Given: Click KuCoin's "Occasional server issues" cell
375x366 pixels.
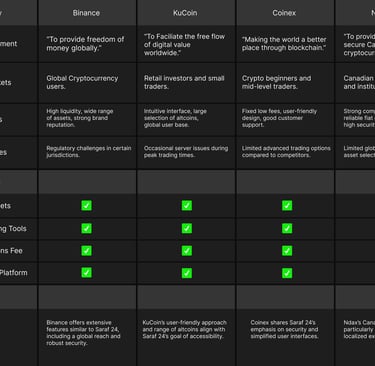Looking at the screenshot, I should 186,152.
